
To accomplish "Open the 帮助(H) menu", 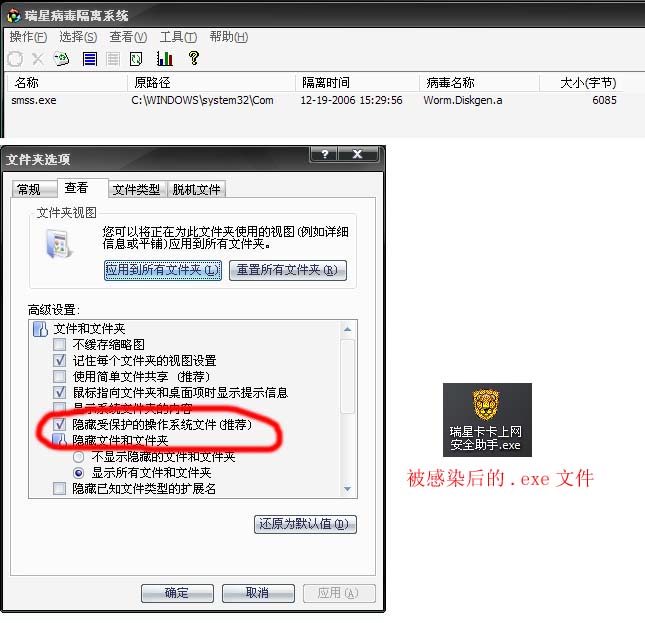I will coord(229,37).
